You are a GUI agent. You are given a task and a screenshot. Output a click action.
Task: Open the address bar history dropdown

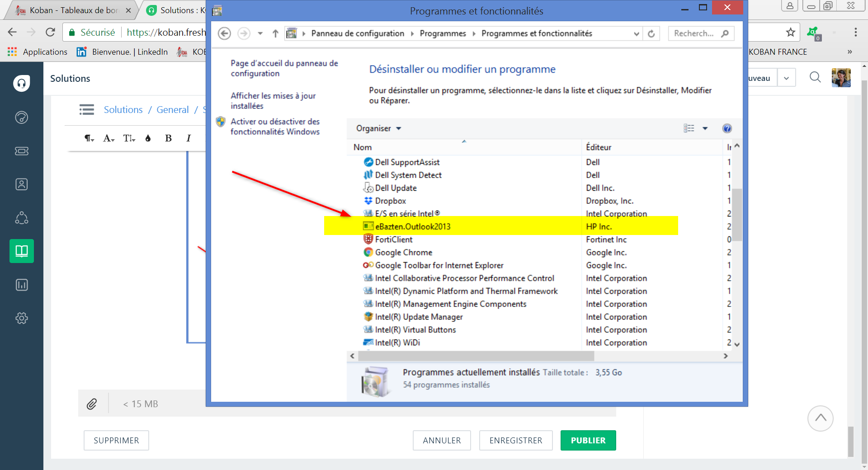[636, 33]
